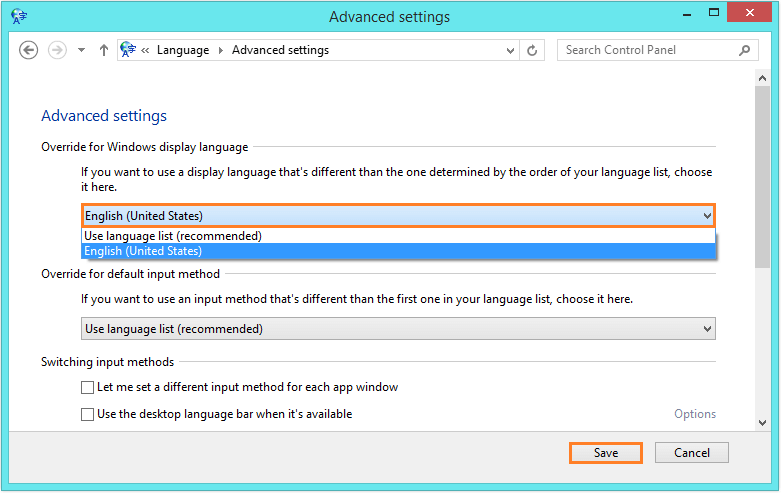Expand the arrow after Language breadcrumb

click(x=221, y=50)
